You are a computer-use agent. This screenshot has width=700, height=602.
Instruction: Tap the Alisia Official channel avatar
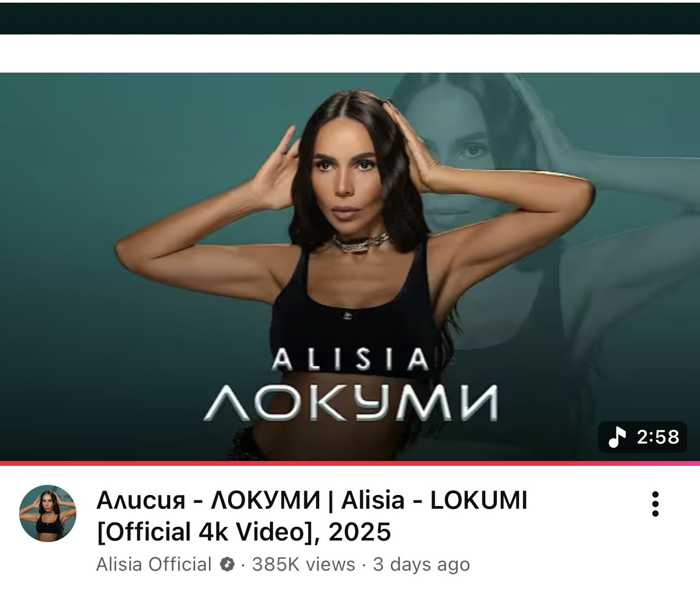(48, 514)
